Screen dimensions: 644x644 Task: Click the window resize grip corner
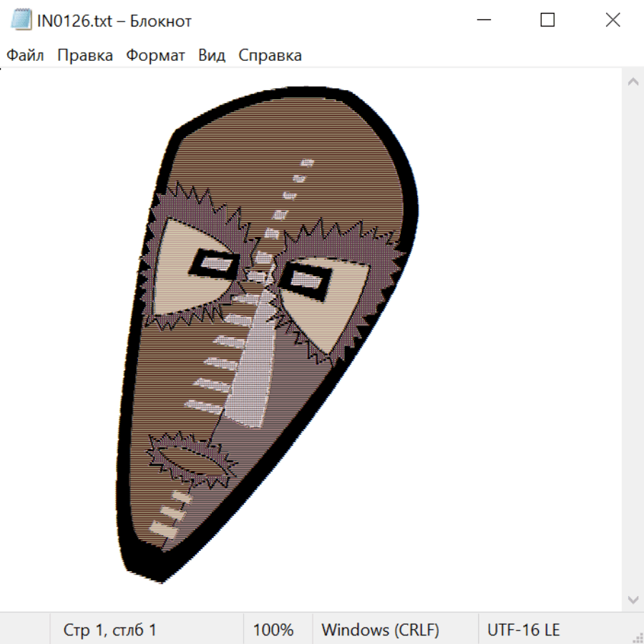(x=638, y=637)
